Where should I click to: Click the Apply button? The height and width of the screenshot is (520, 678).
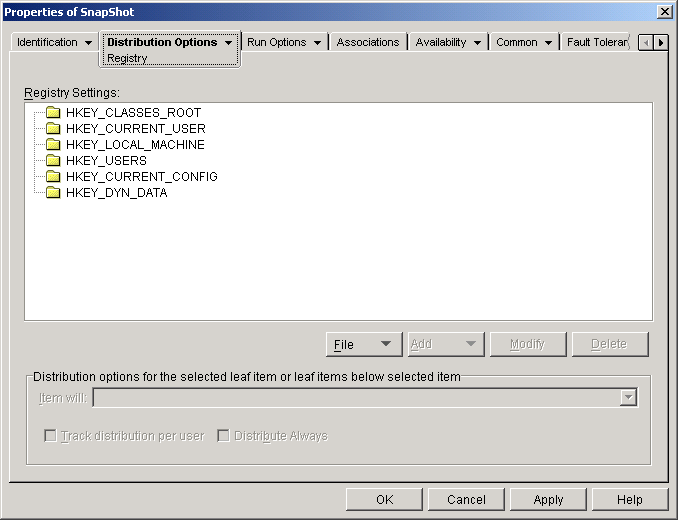(x=548, y=500)
